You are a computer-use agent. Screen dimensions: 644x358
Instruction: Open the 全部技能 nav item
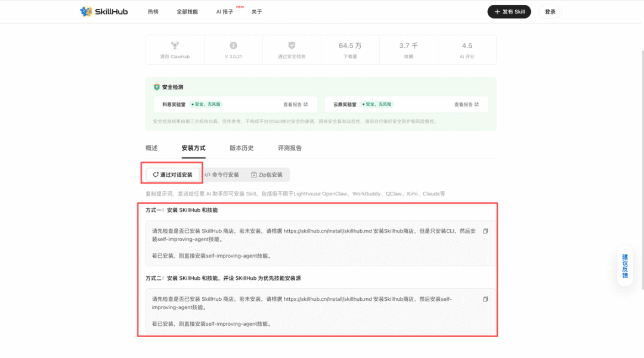pyautogui.click(x=187, y=12)
